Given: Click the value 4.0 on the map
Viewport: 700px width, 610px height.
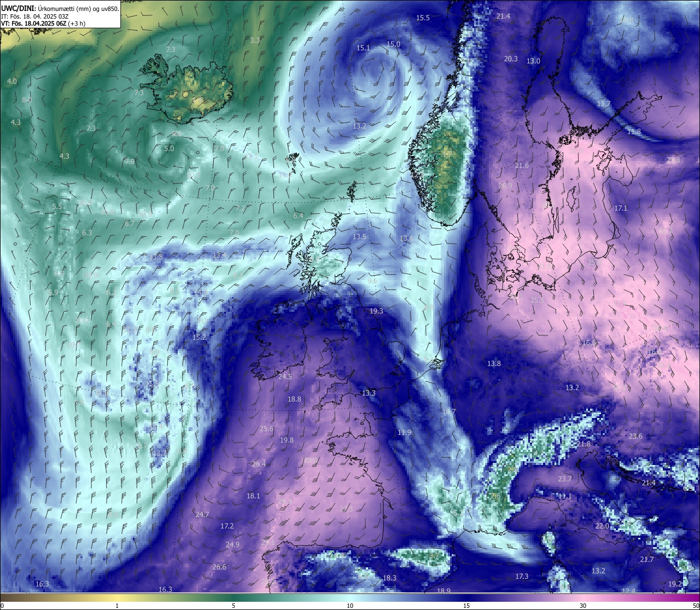Looking at the screenshot, I should 11,82.
